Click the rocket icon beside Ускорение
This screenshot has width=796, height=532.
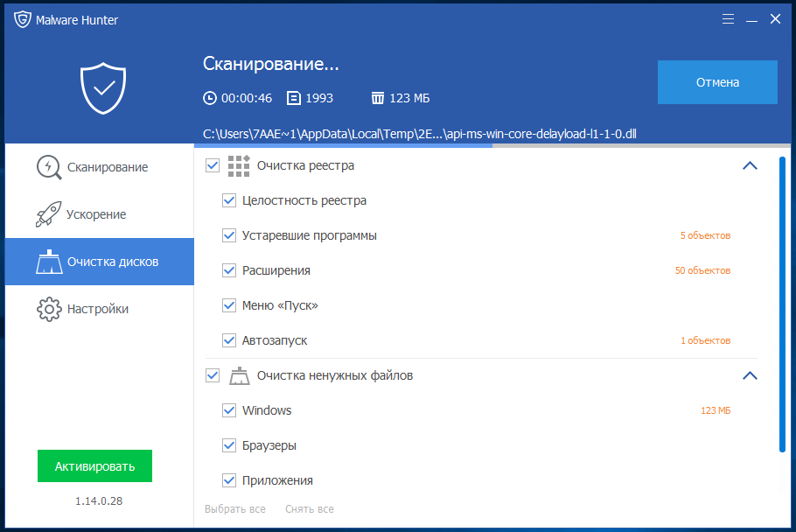(49, 214)
